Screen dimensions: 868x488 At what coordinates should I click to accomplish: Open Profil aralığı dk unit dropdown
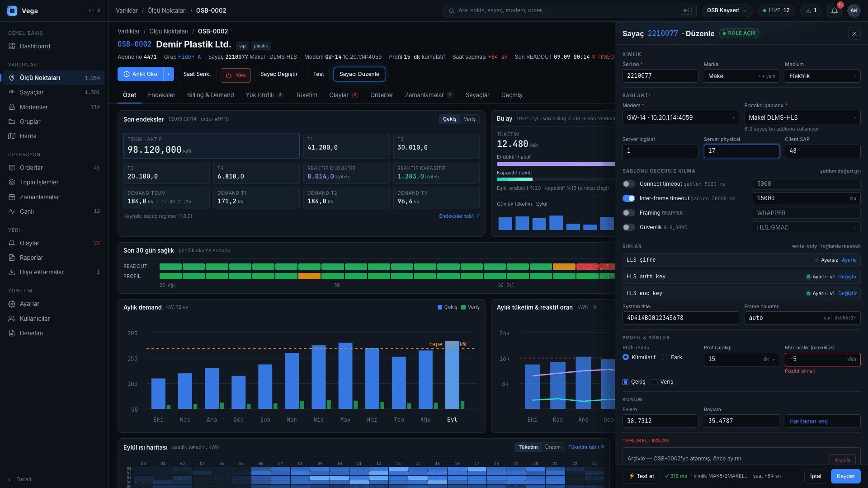pos(769,360)
